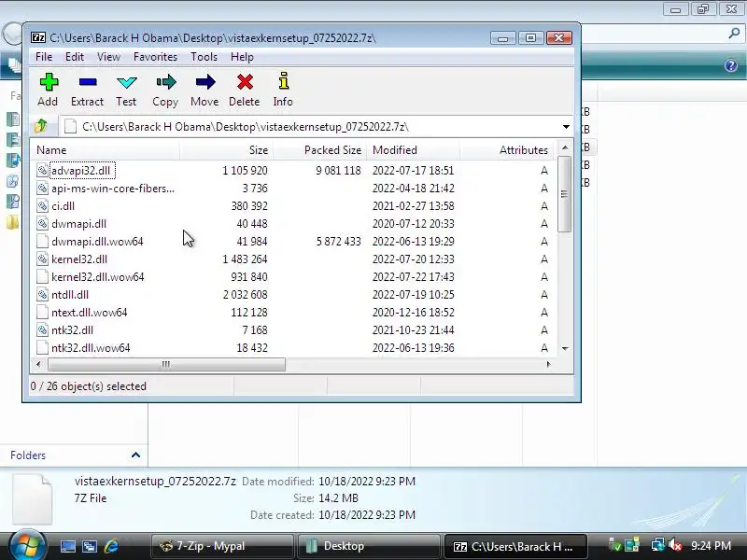Click the green Add toolbar icon

(49, 82)
